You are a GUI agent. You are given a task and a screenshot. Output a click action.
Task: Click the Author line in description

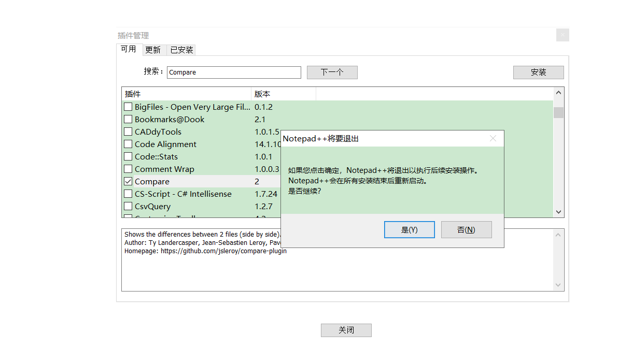pos(202,243)
